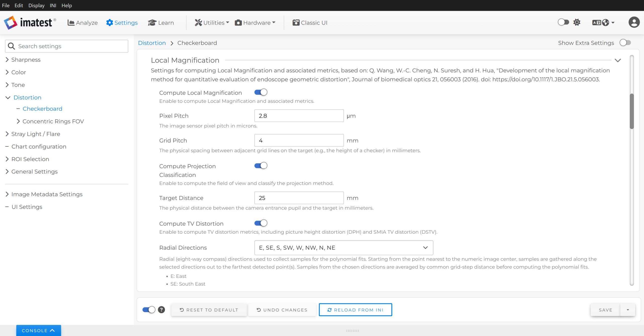Screen dimensions: 644x336
Task: Enable Show Extra Settings toggle
Action: tap(625, 43)
